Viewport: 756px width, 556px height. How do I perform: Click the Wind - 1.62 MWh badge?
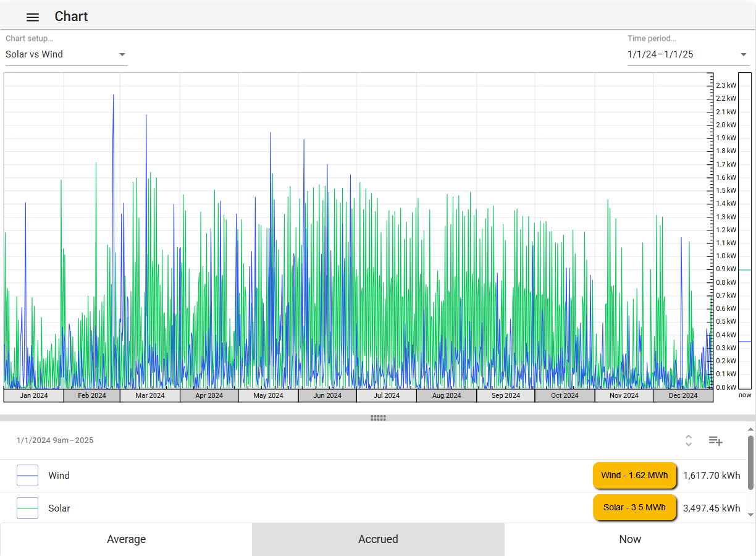[635, 476]
